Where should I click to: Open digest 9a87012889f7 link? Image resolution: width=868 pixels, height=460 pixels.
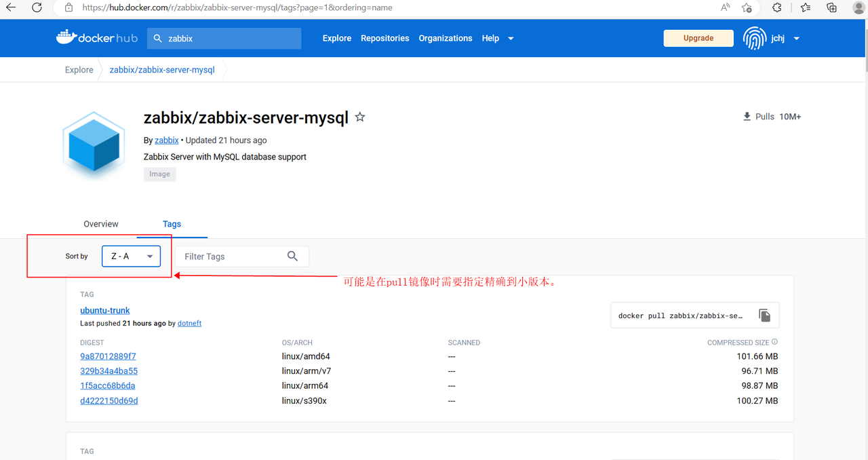tap(108, 356)
